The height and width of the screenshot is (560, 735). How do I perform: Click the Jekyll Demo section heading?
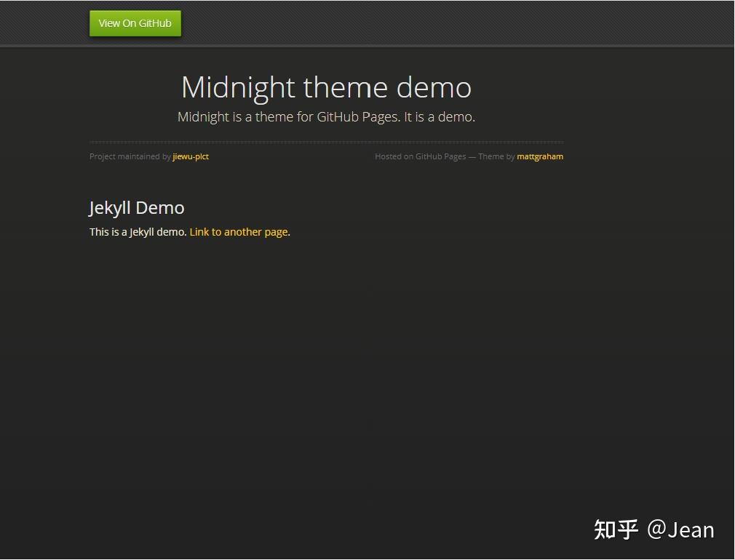coord(136,207)
